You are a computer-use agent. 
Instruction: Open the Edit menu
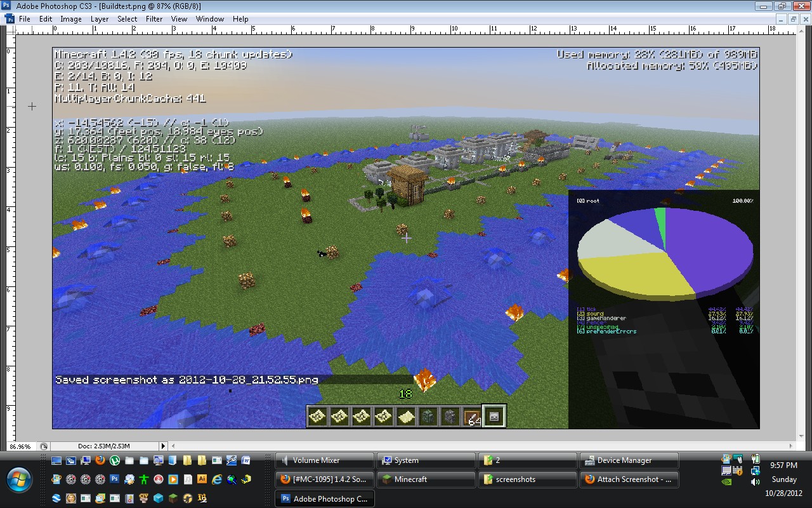pos(46,19)
